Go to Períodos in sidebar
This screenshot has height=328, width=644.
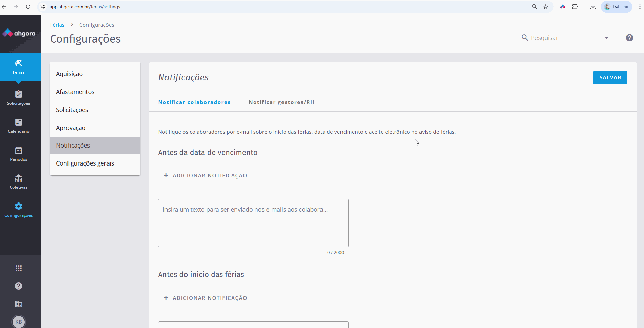point(19,154)
